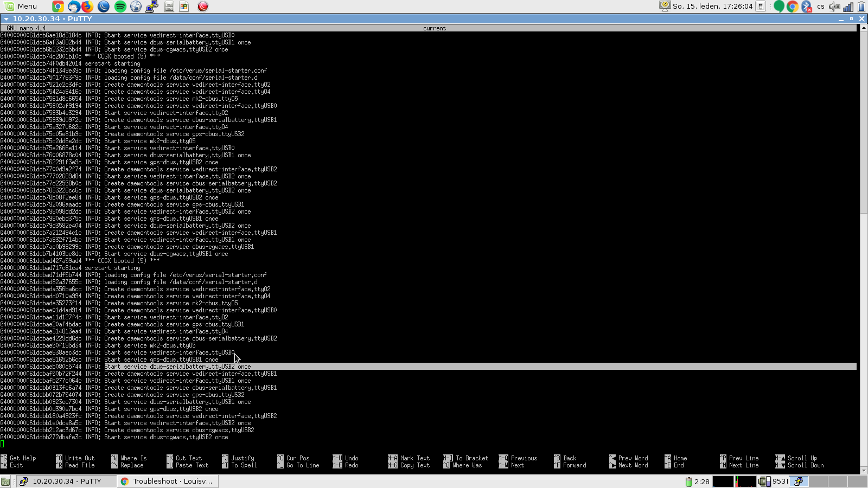Click the nano 'Copy Text' shortcut label
Viewport: 868px width, 488px height.
tap(415, 465)
